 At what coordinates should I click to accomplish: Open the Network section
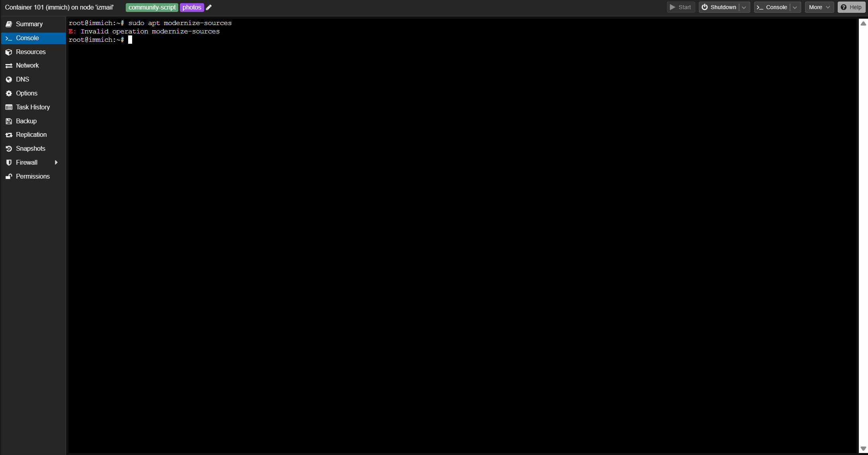click(x=27, y=66)
